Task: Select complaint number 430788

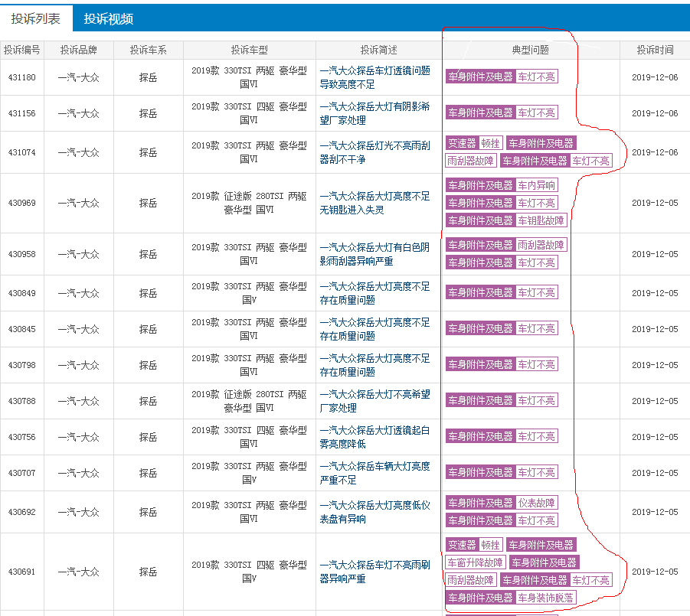Action: [x=22, y=401]
